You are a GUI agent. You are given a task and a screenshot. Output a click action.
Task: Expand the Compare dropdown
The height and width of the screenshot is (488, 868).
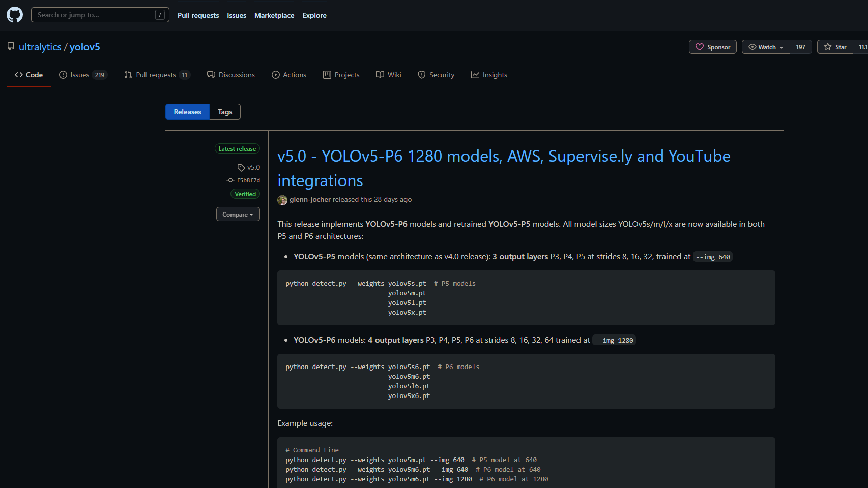238,214
